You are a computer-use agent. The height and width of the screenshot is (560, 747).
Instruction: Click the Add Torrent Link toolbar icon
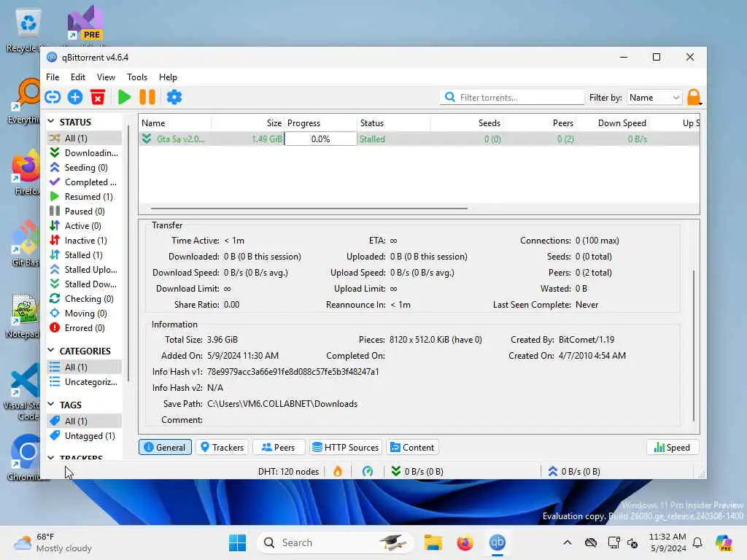tap(53, 97)
